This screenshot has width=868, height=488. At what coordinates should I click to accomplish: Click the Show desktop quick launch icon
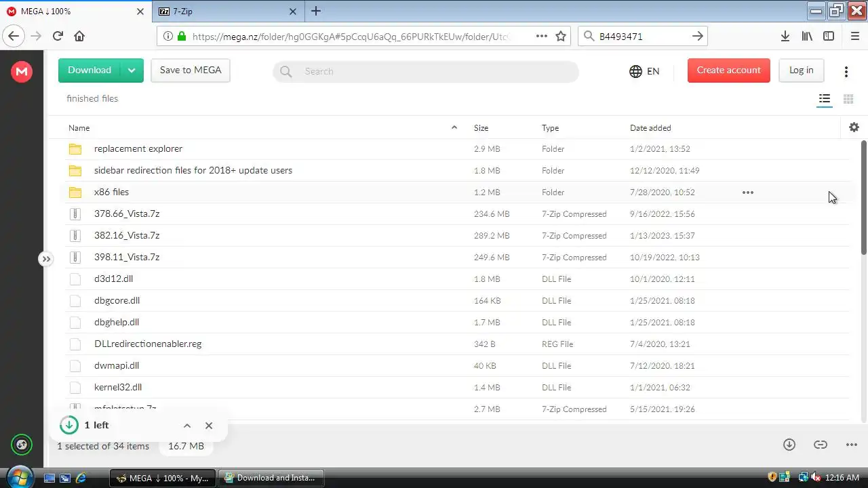(x=49, y=478)
